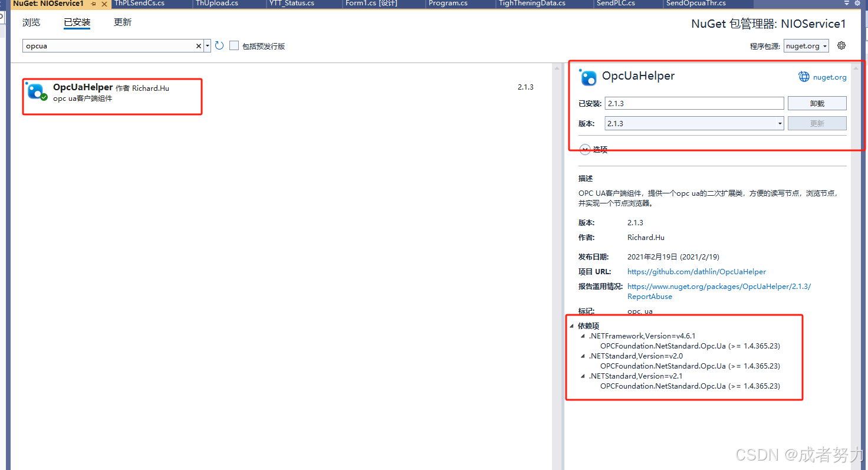
Task: Click the 'opc ua客户端组件' description text
Action: [83, 98]
